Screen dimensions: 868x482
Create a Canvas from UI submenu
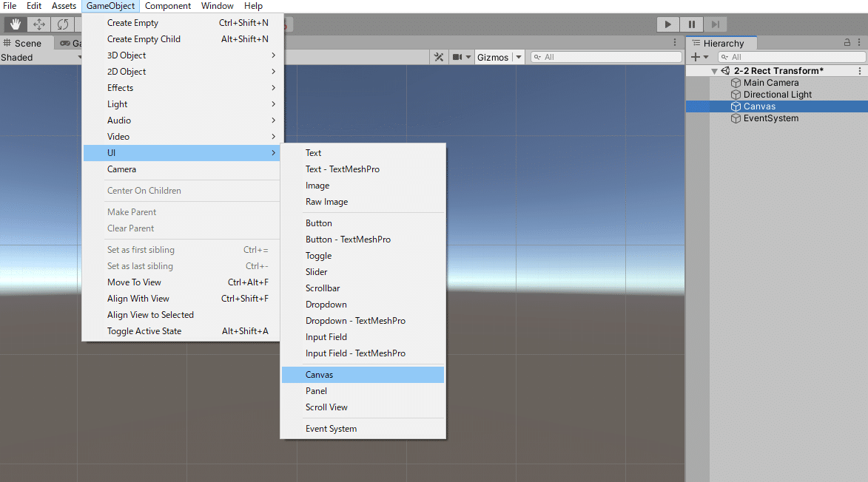tap(363, 375)
